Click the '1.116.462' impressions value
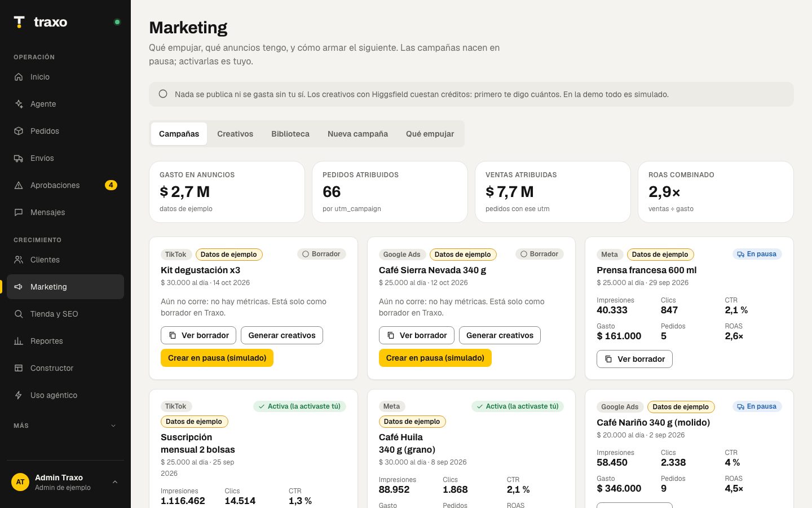Image resolution: width=812 pixels, height=508 pixels. coord(183,501)
